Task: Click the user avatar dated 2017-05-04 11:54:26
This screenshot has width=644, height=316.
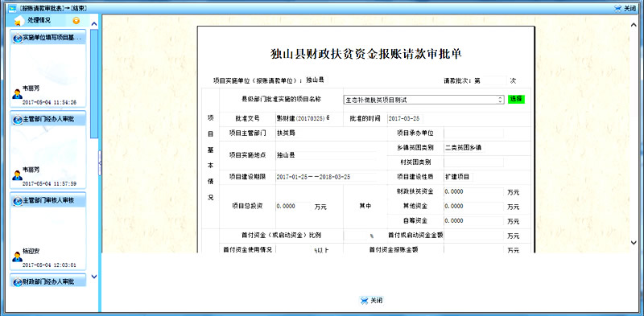Action: (x=17, y=93)
